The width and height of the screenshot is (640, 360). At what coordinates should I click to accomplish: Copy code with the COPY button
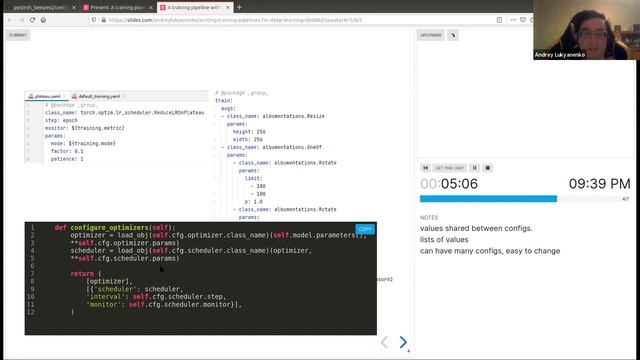pyautogui.click(x=365, y=229)
